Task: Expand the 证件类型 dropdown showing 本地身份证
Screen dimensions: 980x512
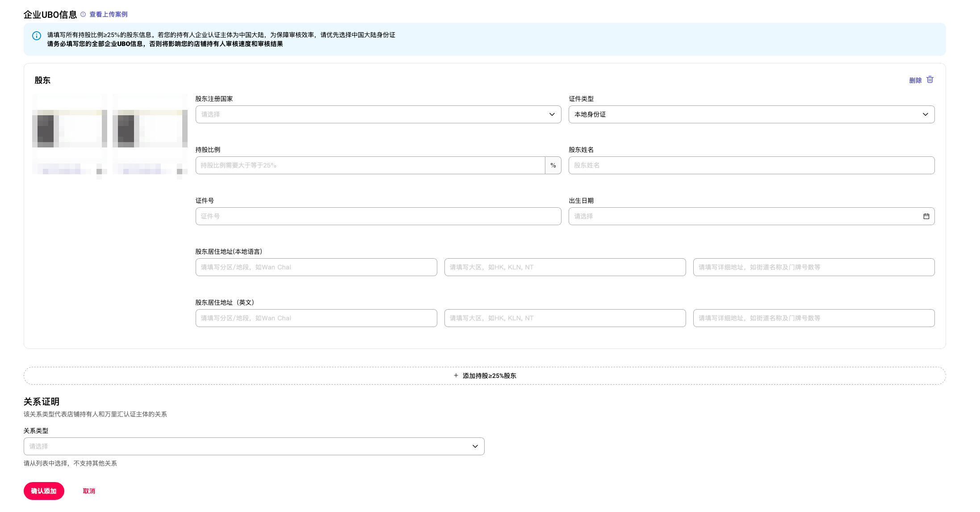Action: [751, 114]
